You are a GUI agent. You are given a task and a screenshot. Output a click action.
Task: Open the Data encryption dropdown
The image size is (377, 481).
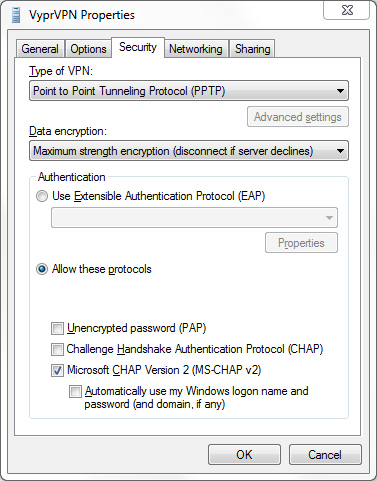pyautogui.click(x=189, y=151)
